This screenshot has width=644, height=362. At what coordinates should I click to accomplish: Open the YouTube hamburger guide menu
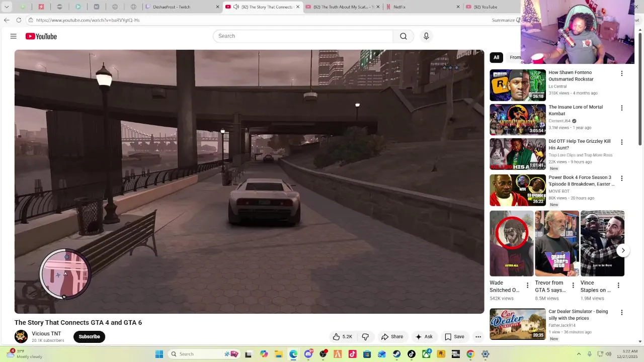[14, 36]
